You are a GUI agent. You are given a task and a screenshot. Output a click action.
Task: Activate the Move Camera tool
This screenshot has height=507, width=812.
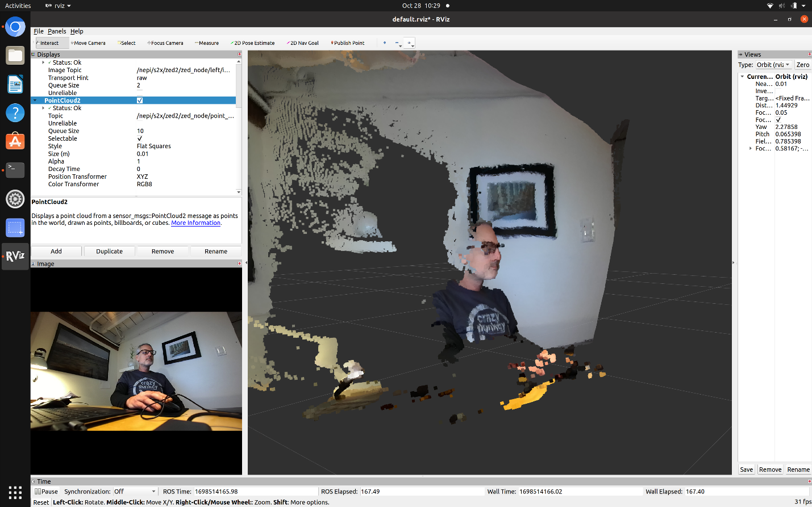[x=88, y=43]
